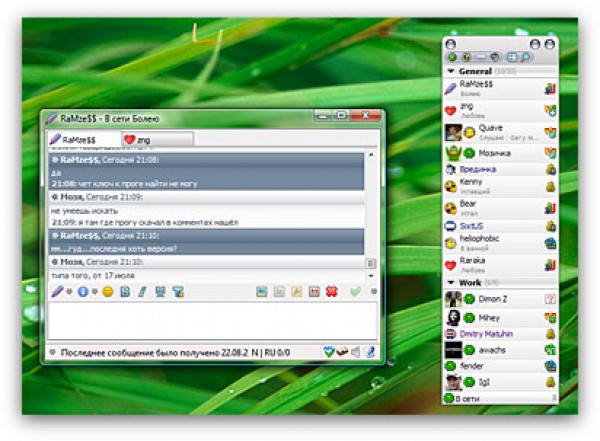Select the fender contact
This screenshot has height=441, width=600.
(x=500, y=366)
